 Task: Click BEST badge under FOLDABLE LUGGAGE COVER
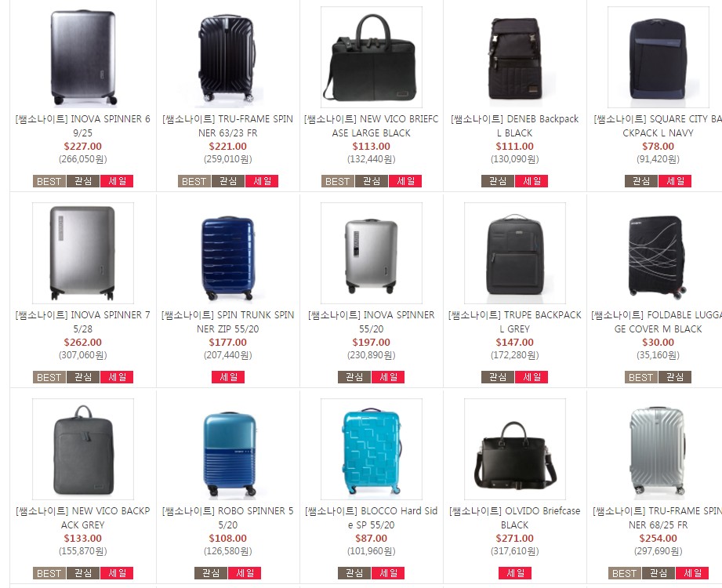pos(641,377)
